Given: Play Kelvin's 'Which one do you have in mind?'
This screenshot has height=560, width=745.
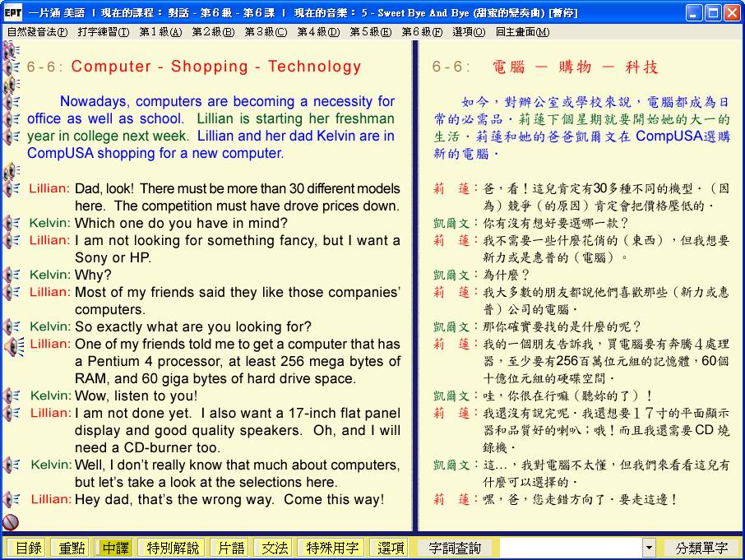Looking at the screenshot, I should [12, 223].
